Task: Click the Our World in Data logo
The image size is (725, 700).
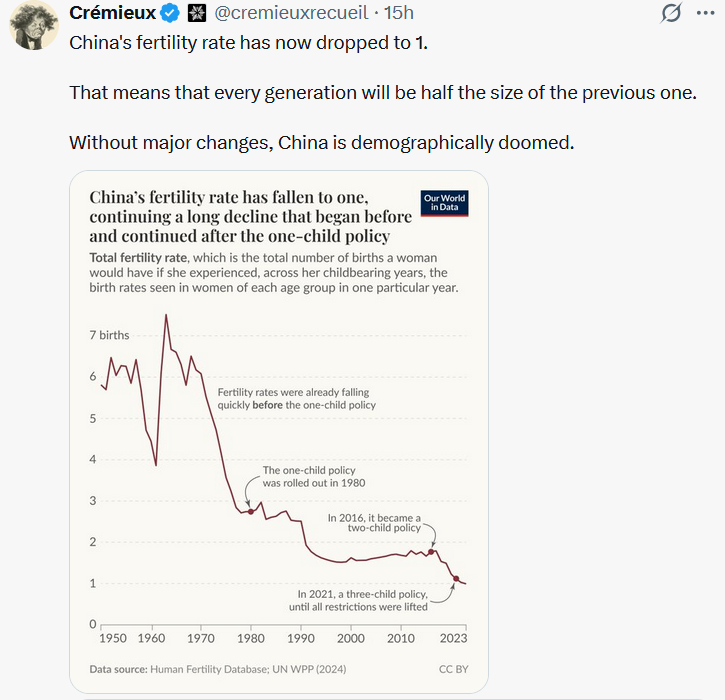Action: [445, 203]
